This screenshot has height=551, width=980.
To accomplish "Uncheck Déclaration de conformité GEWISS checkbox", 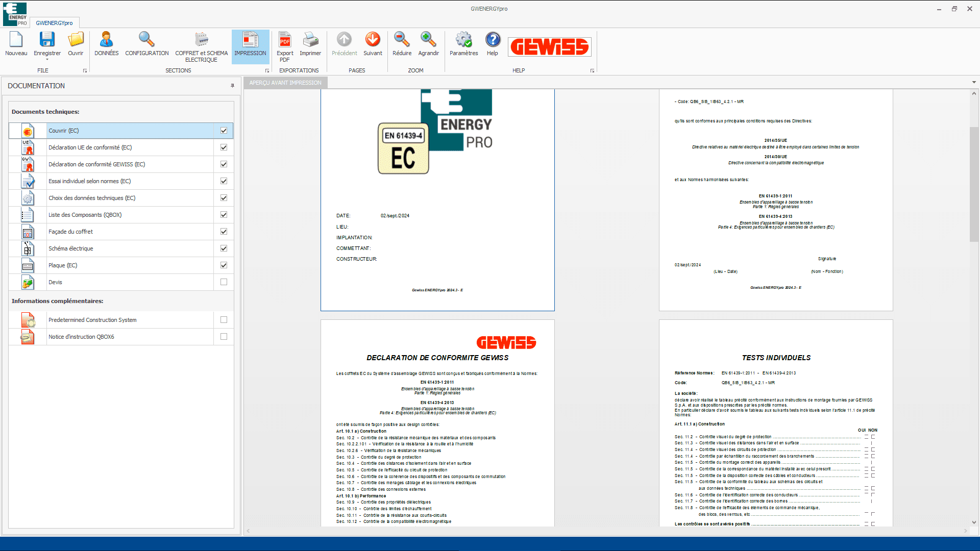I will click(224, 164).
